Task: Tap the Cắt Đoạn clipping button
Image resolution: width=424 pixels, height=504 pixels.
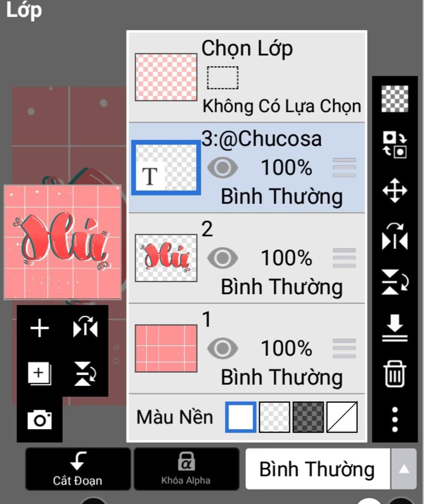Action: tap(78, 469)
